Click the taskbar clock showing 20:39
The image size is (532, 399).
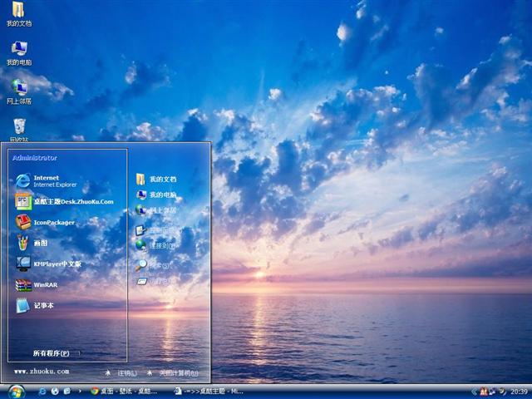coord(519,391)
